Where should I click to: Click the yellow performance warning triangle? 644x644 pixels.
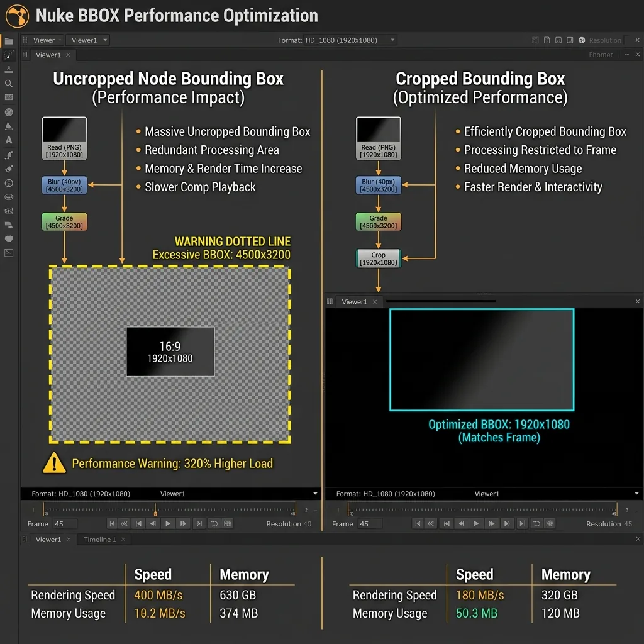54,463
